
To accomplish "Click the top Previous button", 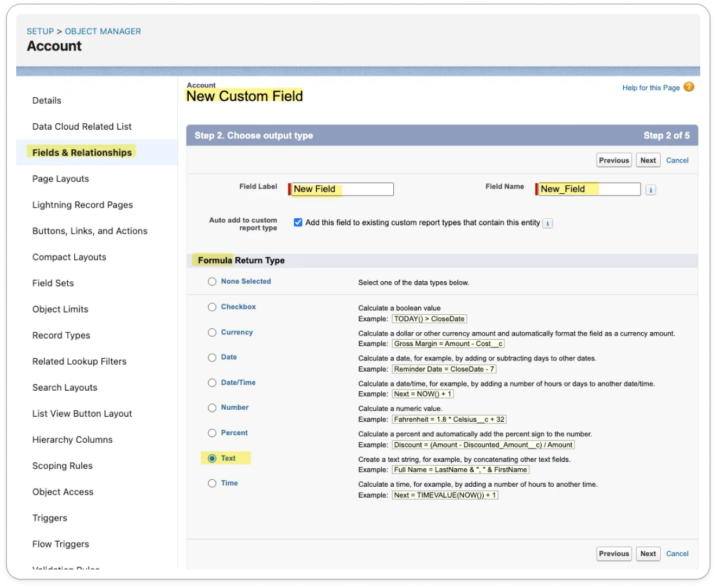I will point(614,160).
